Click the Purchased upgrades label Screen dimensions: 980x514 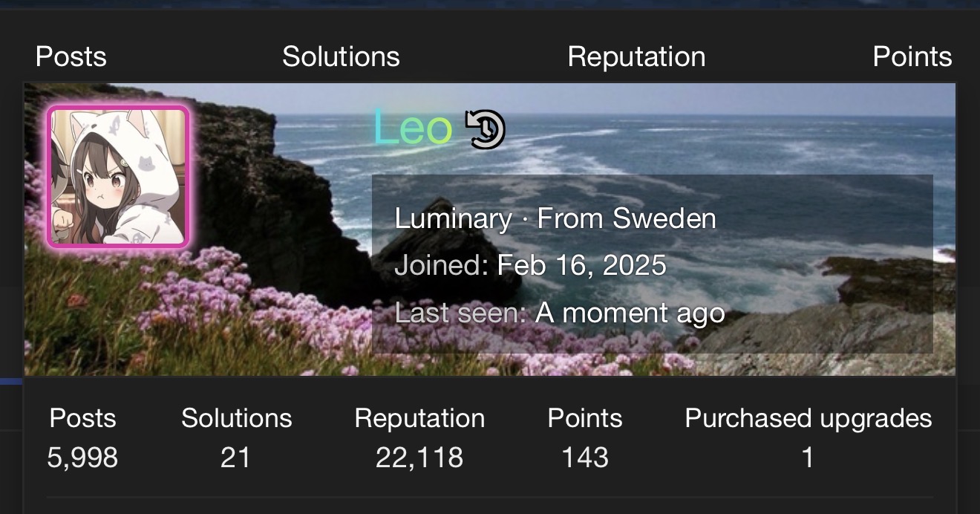[x=808, y=418]
